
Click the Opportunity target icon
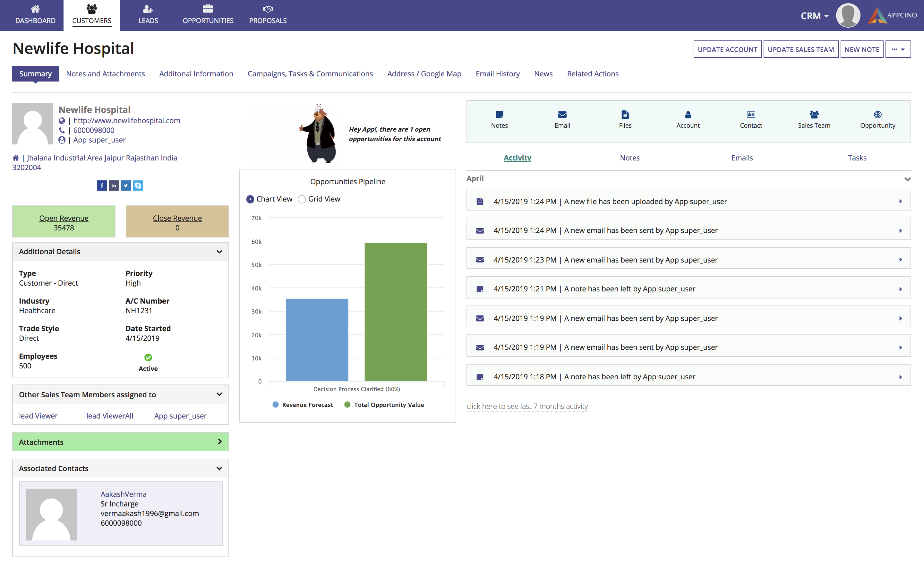click(877, 115)
